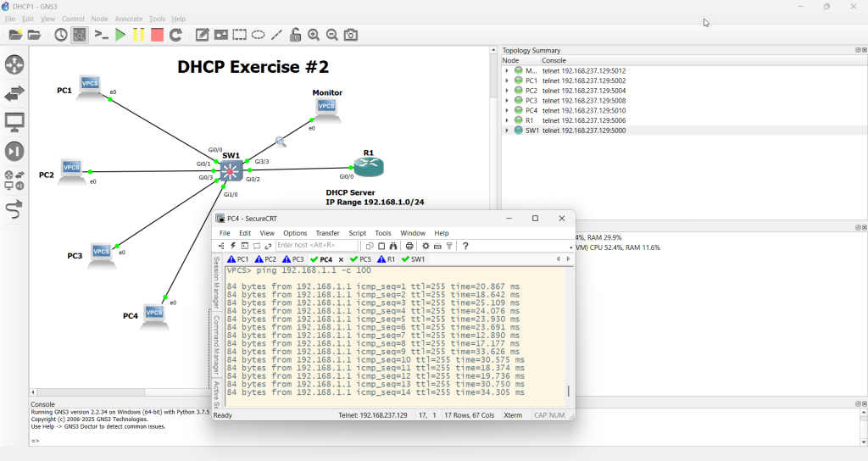Image resolution: width=868 pixels, height=461 pixels.
Task: Click the R1 router icon on canvas
Action: pos(369,167)
